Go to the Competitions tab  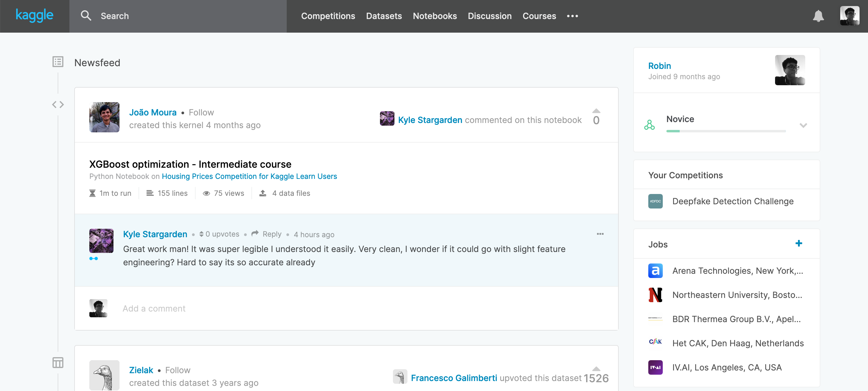coord(328,16)
